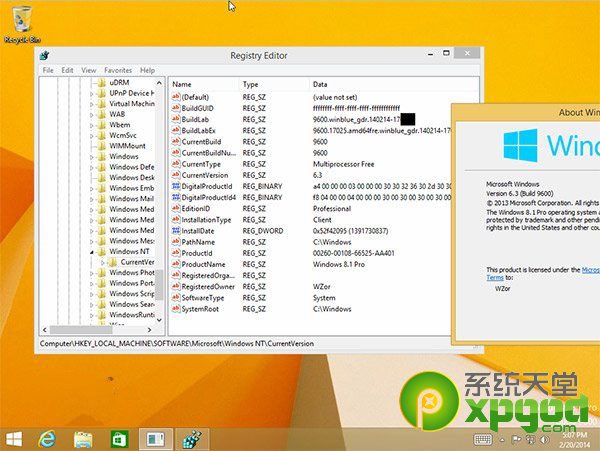
Task: Sort by the Name column header
Action: pos(204,84)
